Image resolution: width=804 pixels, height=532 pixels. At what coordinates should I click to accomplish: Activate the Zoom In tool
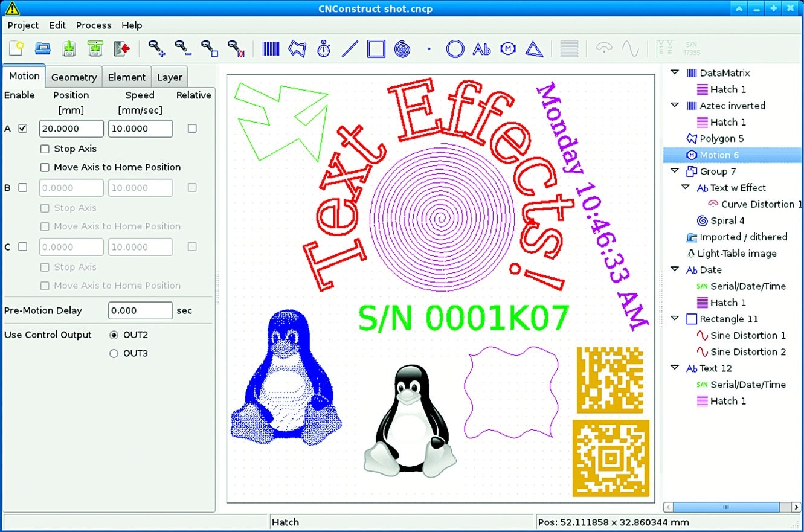pos(156,48)
